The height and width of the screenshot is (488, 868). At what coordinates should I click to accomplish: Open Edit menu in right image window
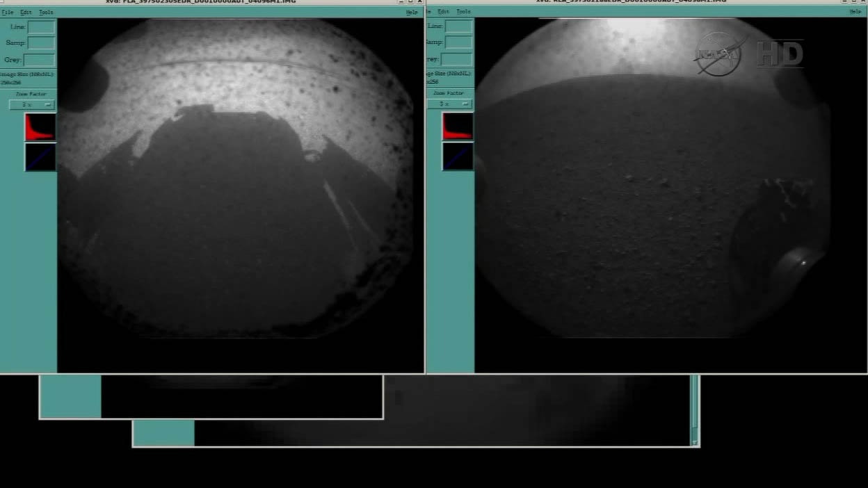coord(443,12)
